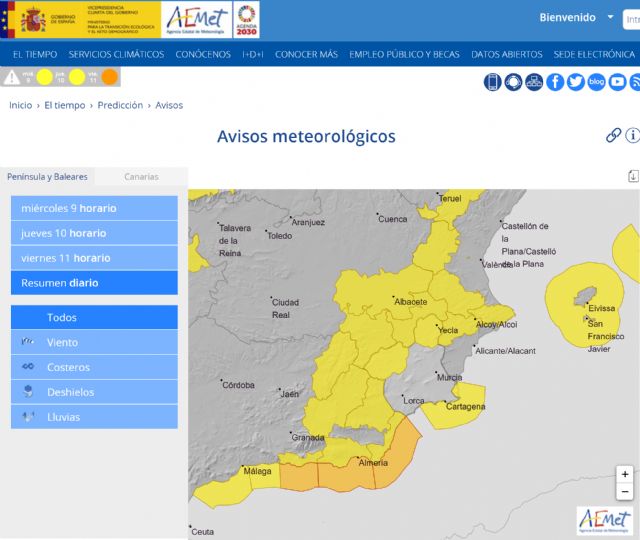Screen dimensions: 640x540
Task: Click the round accessibility icon beside mobile
Action: click(513, 82)
